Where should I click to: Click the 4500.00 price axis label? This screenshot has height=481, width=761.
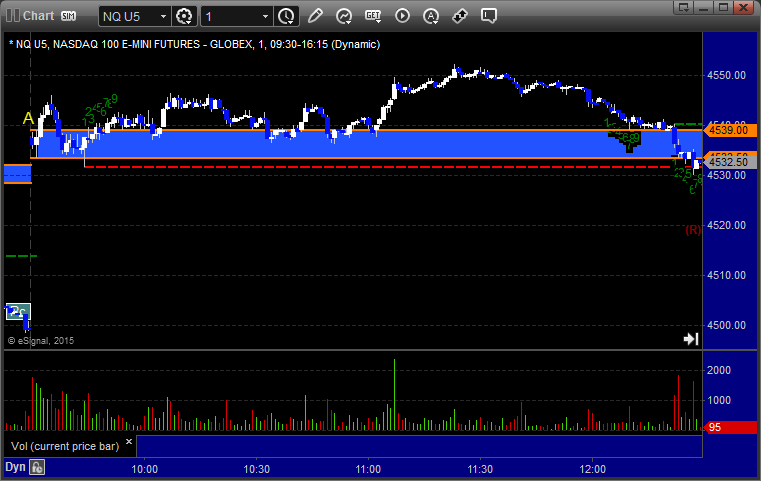coord(727,325)
